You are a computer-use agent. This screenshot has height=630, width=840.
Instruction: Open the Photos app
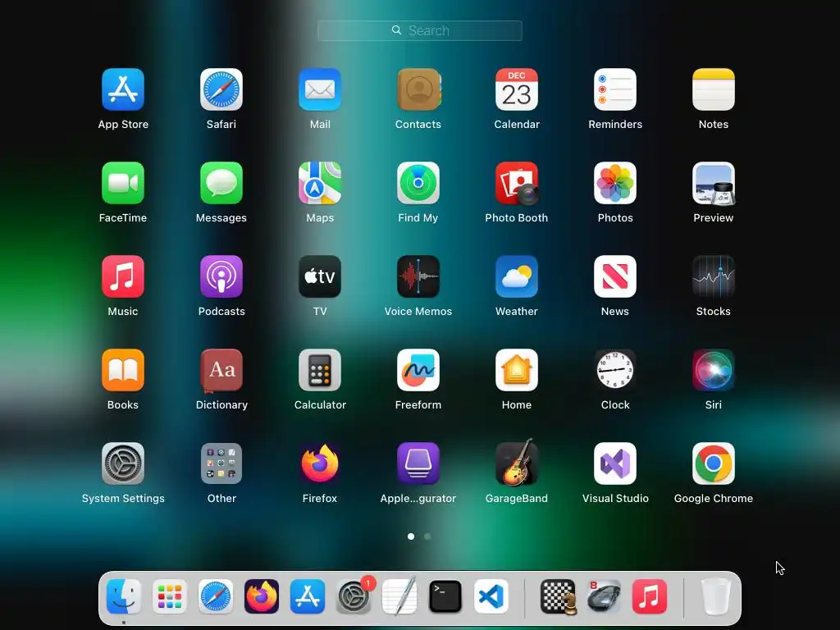[x=615, y=183]
